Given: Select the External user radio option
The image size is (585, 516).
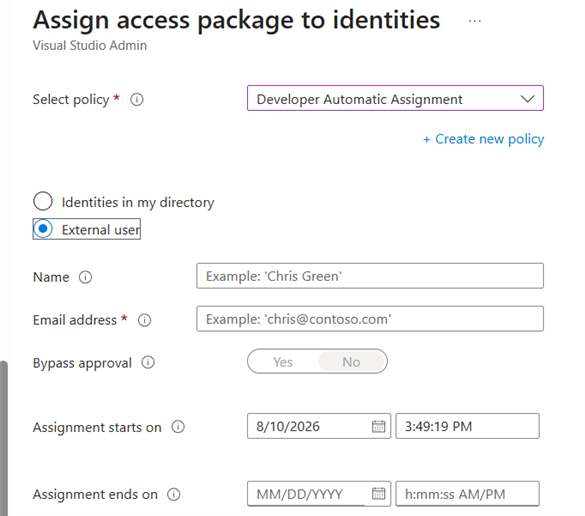Looking at the screenshot, I should click(x=43, y=229).
